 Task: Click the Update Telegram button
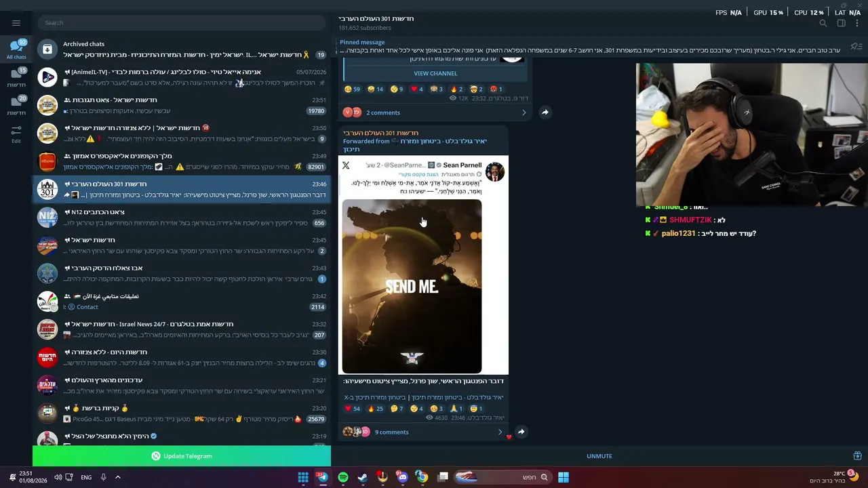(x=182, y=456)
